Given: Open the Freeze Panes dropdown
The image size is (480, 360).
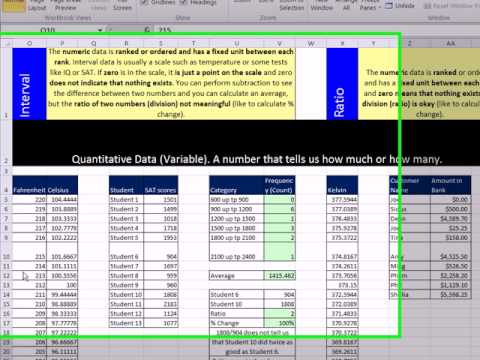Looking at the screenshot, I should pos(370,5).
